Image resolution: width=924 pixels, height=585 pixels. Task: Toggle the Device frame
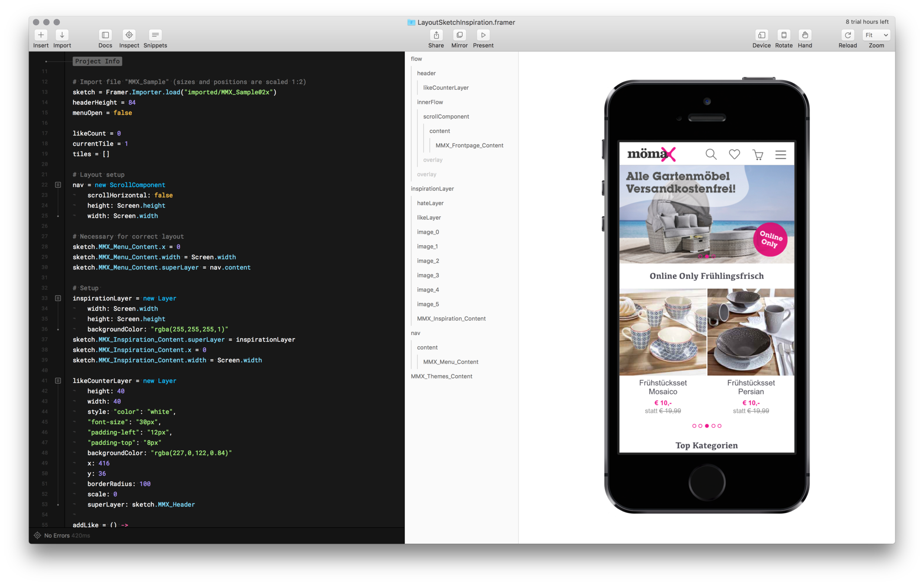(x=761, y=35)
